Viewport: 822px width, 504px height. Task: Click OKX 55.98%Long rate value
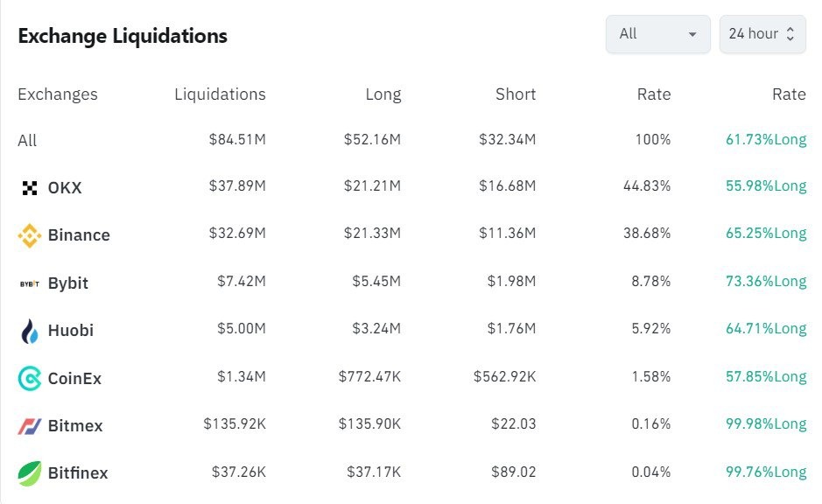coord(766,186)
